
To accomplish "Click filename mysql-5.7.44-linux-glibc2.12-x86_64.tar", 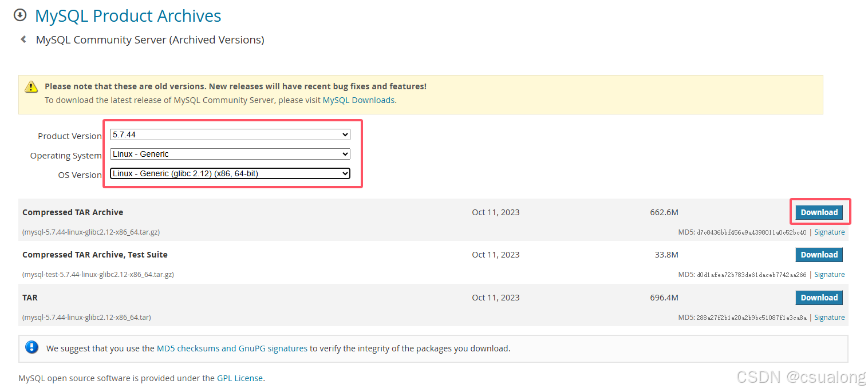I will click(x=86, y=318).
